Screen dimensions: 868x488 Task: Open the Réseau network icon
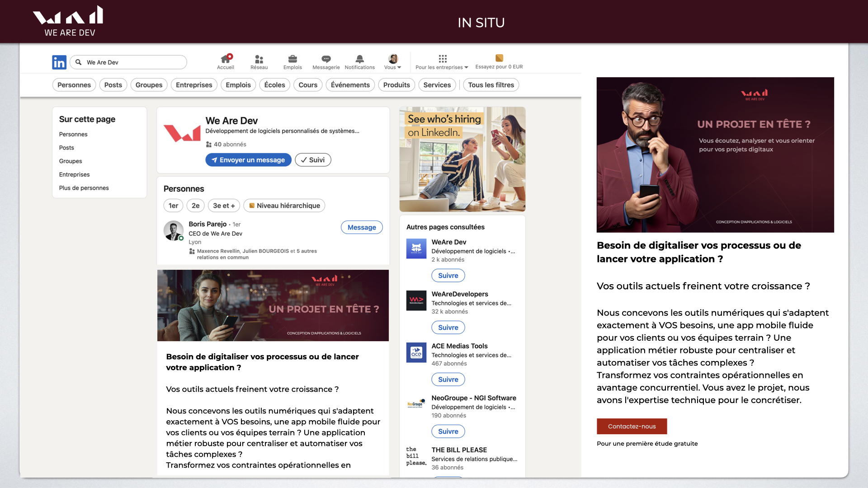click(x=259, y=59)
